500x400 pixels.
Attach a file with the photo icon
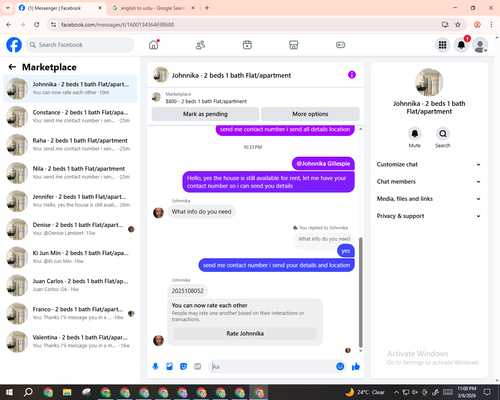click(x=169, y=367)
